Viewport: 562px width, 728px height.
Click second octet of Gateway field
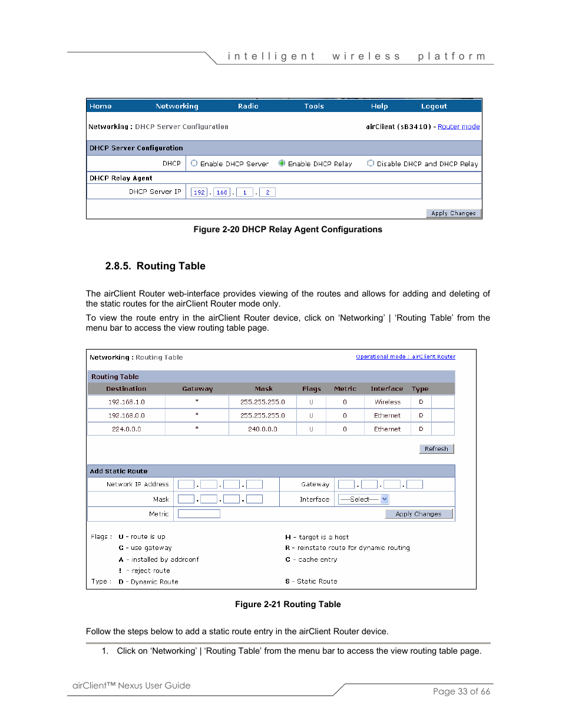[x=369, y=485]
